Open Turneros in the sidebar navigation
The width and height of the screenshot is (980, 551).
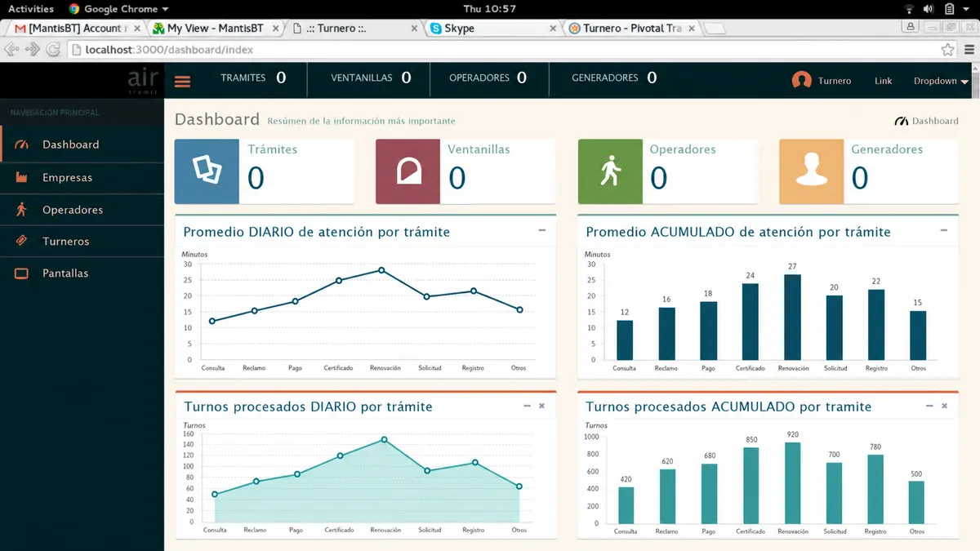click(x=82, y=242)
